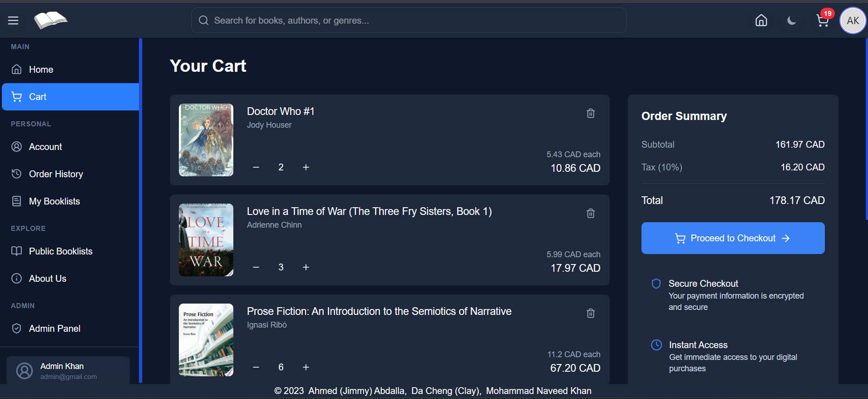Delete Love in a Time of War item
Image resolution: width=868 pixels, height=399 pixels.
coord(590,213)
